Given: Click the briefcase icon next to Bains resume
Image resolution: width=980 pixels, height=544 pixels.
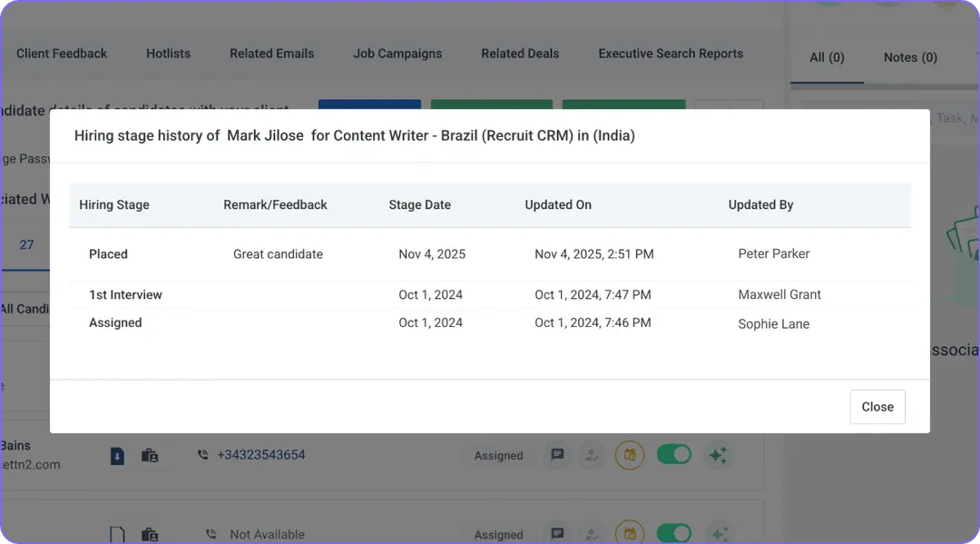Looking at the screenshot, I should pos(150,455).
